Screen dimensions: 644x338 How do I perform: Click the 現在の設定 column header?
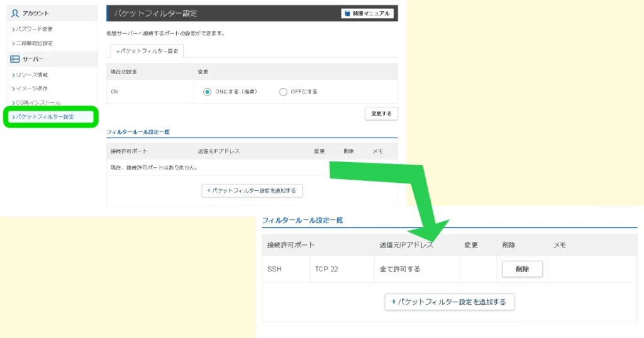click(x=124, y=72)
